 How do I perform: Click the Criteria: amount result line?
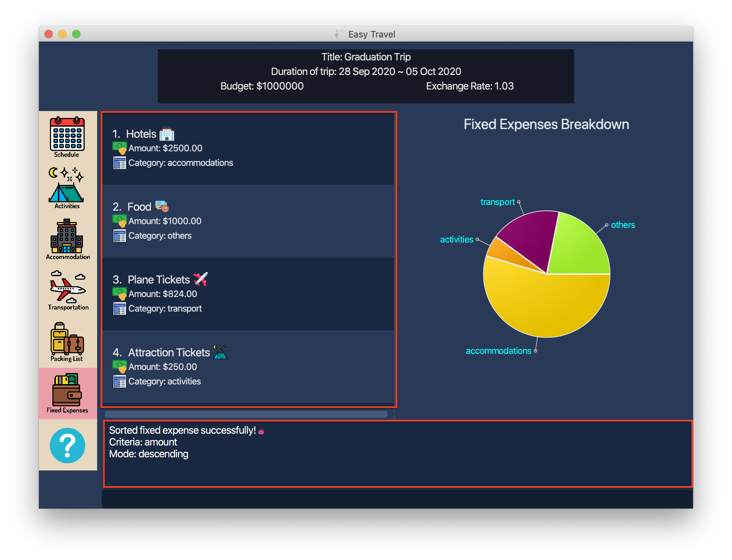coord(143,442)
